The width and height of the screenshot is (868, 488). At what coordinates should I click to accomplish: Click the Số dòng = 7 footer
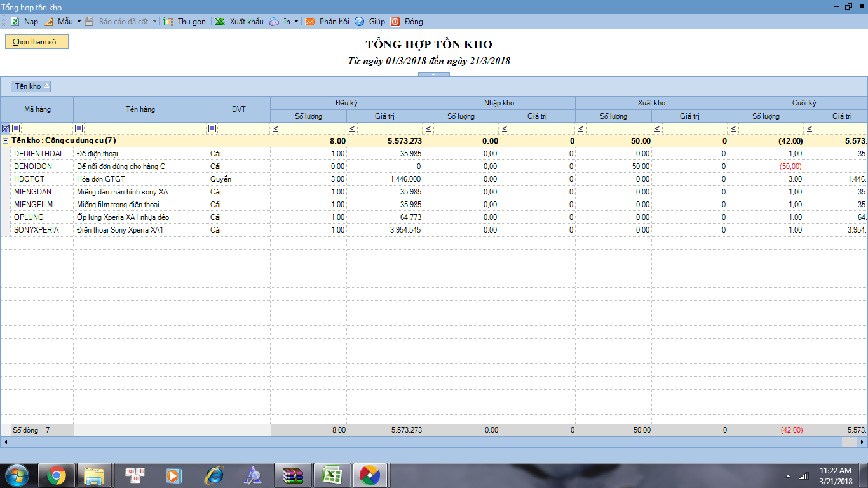coord(31,430)
